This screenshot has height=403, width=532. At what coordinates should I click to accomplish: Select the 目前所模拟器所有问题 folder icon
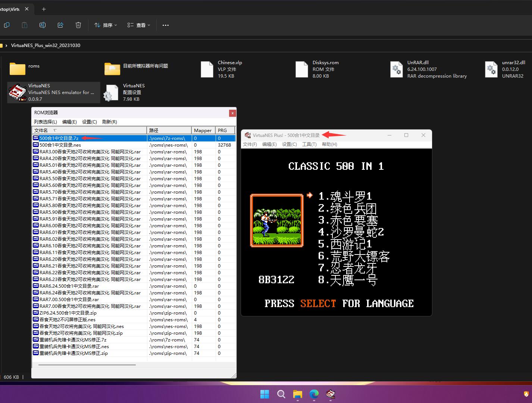pyautogui.click(x=112, y=69)
